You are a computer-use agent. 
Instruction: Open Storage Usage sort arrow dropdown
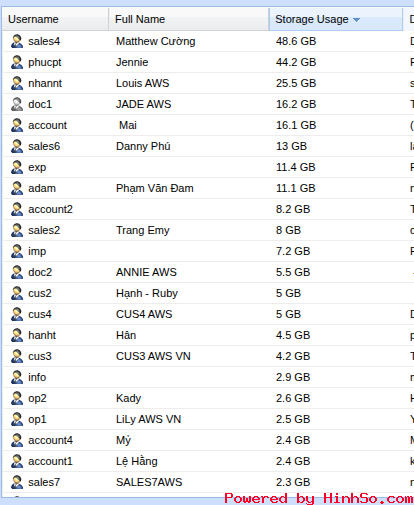(x=356, y=20)
